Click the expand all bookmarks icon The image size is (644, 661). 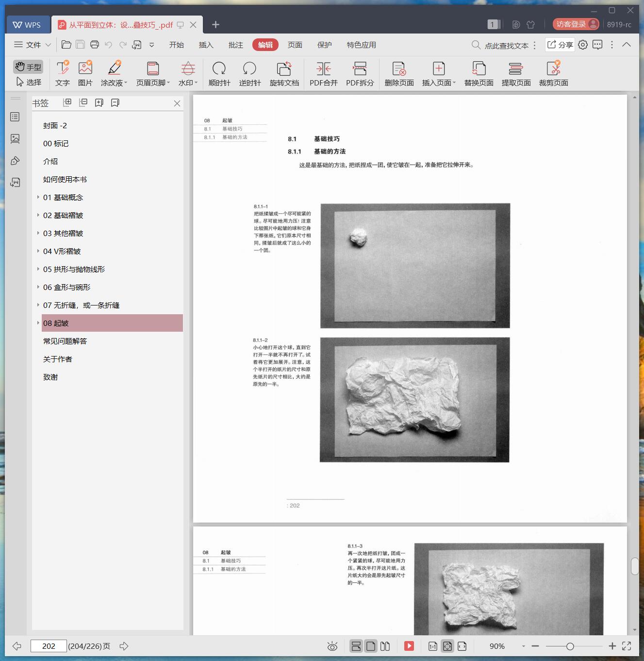[x=67, y=102]
